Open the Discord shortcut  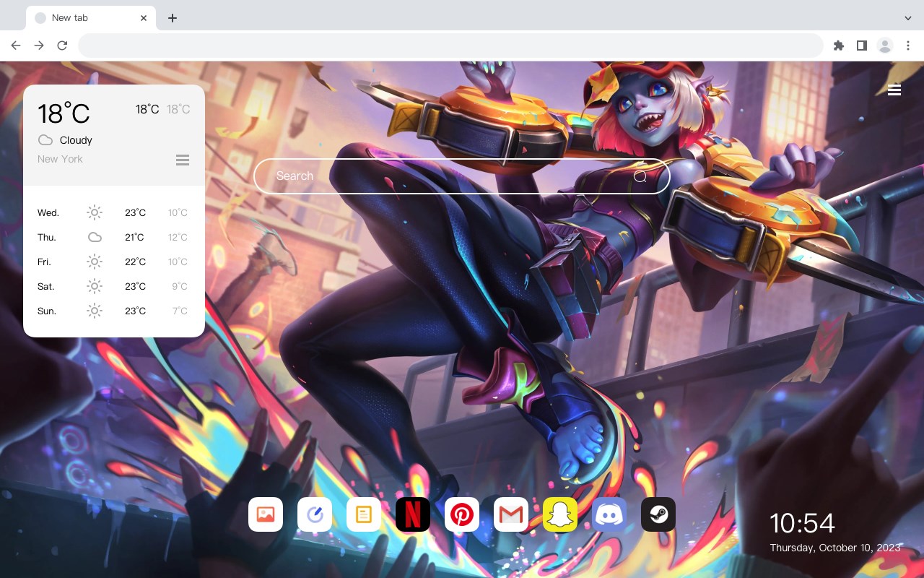point(609,514)
